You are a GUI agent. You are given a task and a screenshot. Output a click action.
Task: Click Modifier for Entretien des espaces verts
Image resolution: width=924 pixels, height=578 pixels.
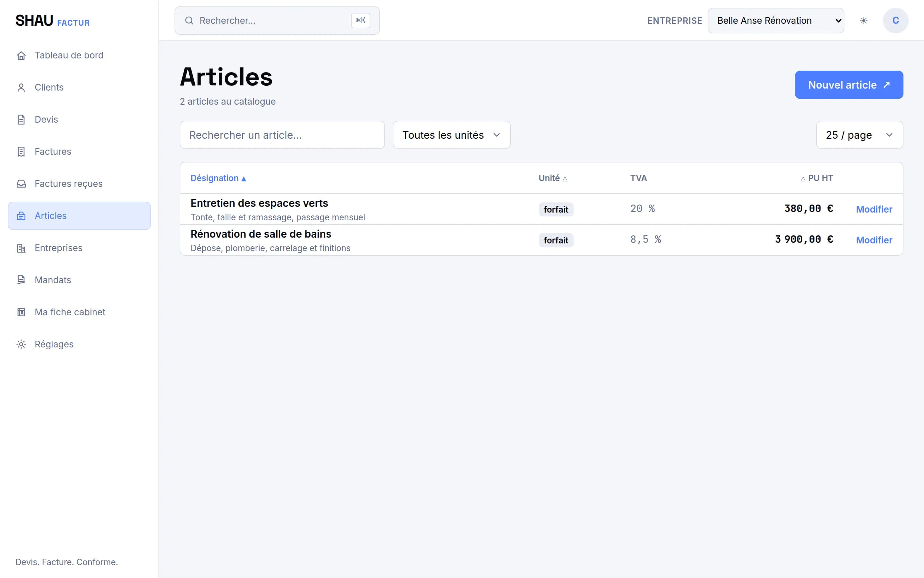874,209
